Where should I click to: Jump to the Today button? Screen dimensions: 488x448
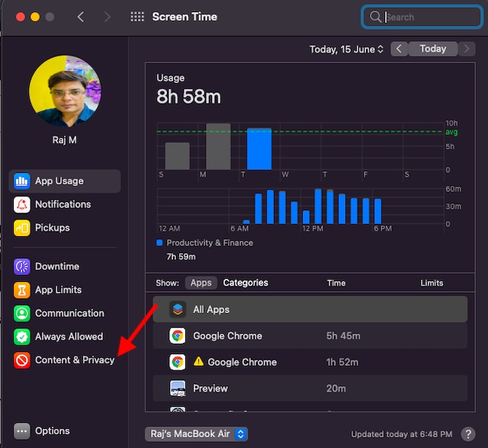pos(432,49)
